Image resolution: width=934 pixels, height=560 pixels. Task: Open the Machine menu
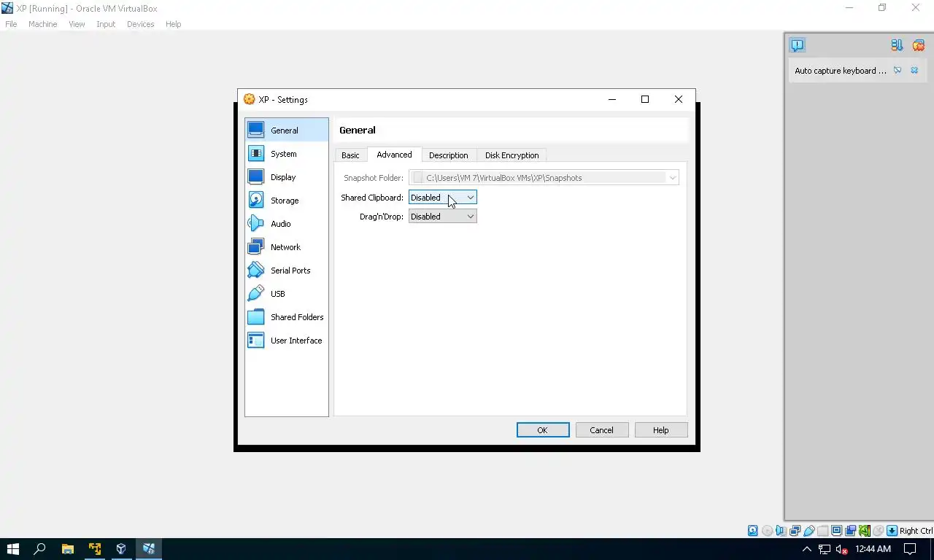click(42, 24)
